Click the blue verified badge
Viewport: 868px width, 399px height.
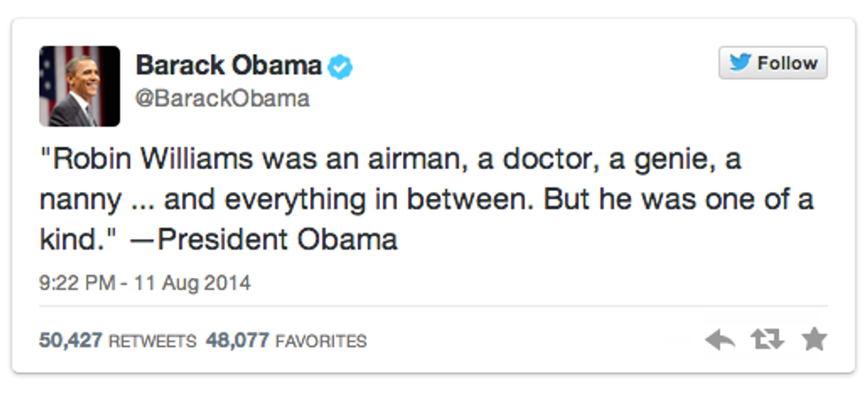tap(339, 65)
